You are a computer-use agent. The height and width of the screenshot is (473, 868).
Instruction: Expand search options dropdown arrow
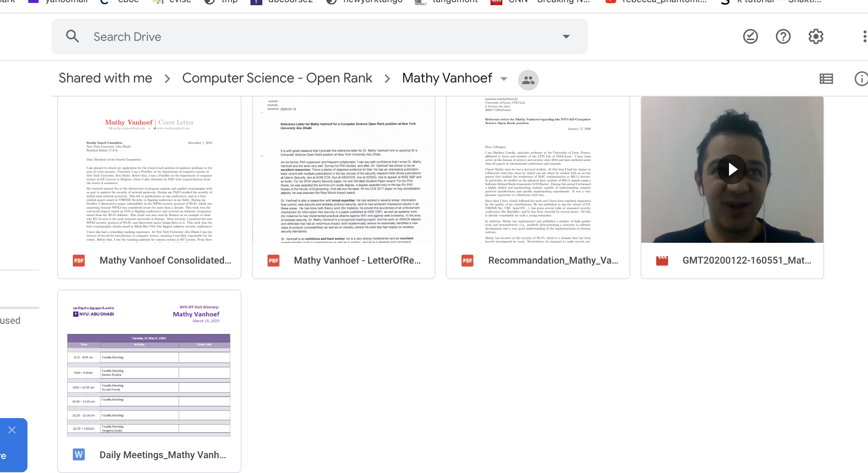[x=566, y=36]
